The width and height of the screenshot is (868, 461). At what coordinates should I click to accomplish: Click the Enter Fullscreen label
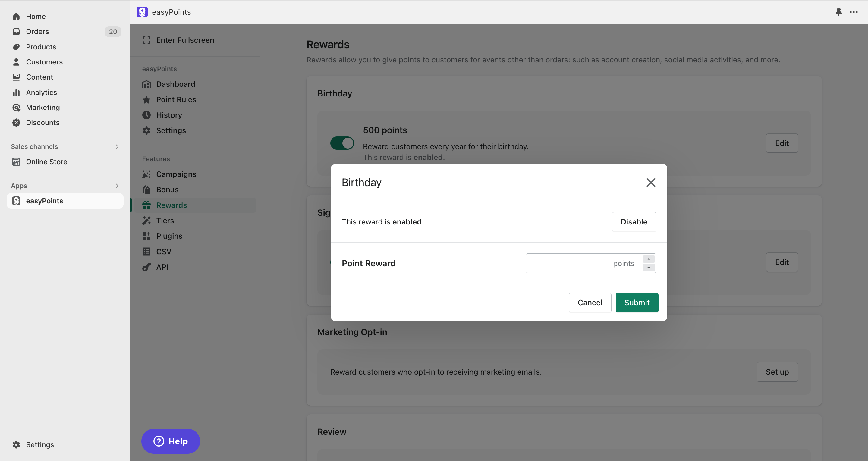(185, 40)
